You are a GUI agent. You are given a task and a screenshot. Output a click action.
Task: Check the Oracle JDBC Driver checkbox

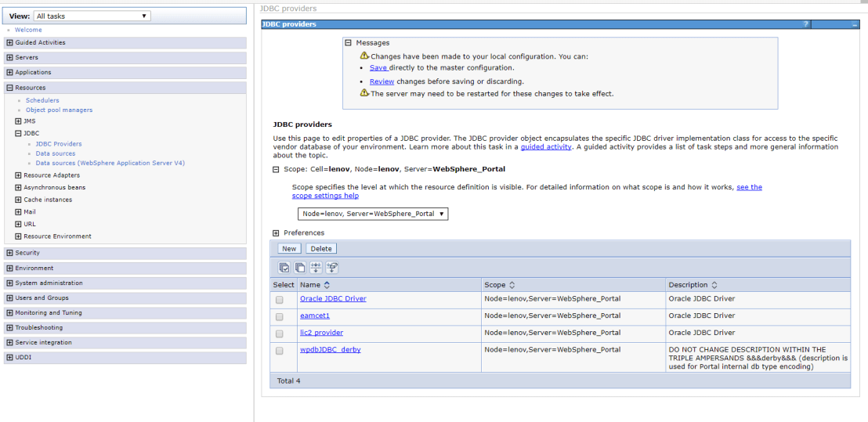(x=280, y=300)
